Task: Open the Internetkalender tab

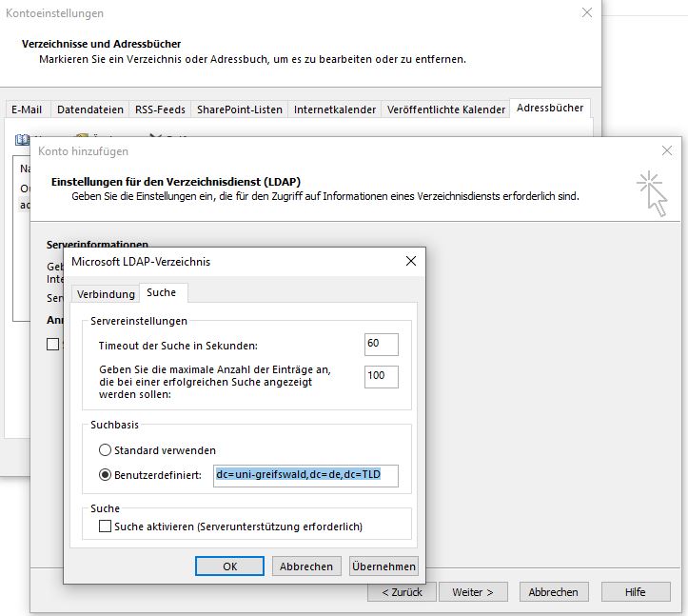Action: (334, 109)
